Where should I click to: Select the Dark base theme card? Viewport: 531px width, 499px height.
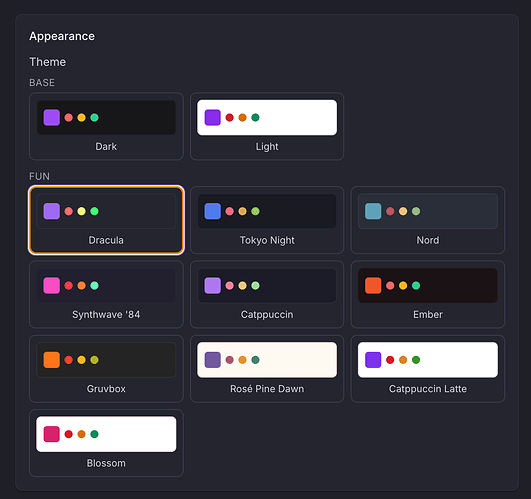tap(106, 126)
